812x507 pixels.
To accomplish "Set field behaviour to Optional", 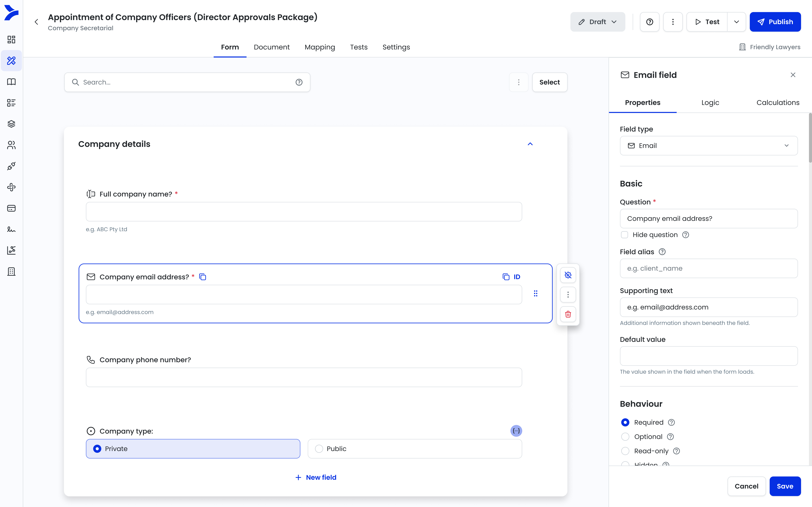I will click(625, 437).
